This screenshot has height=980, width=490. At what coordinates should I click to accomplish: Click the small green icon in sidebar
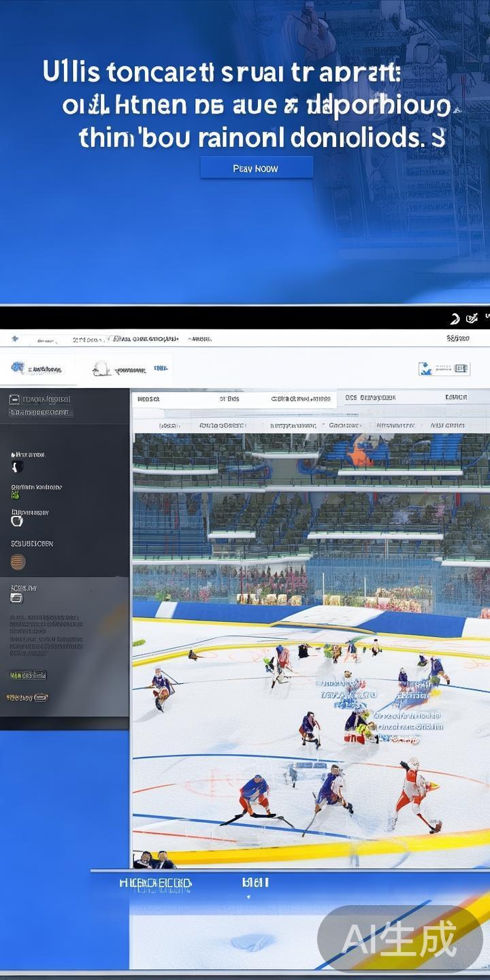16,496
